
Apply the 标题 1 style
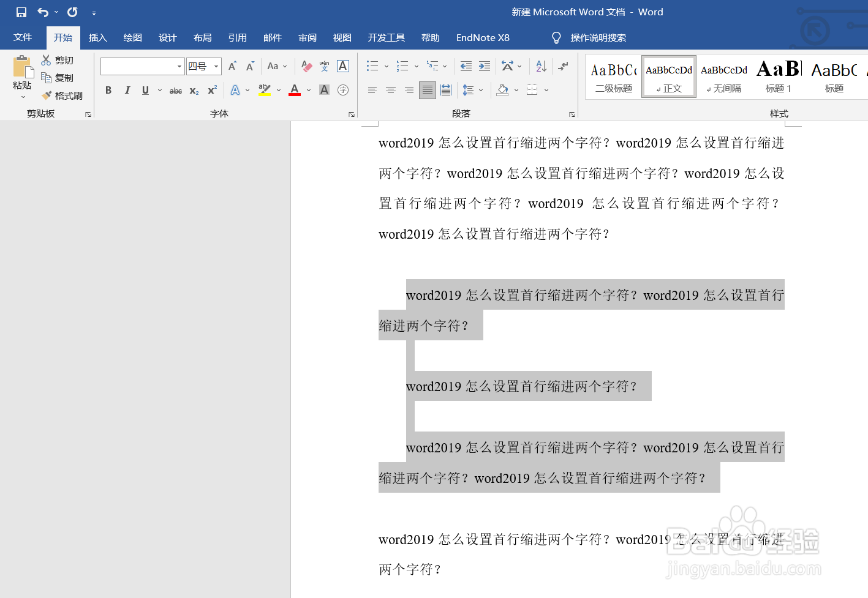(779, 77)
